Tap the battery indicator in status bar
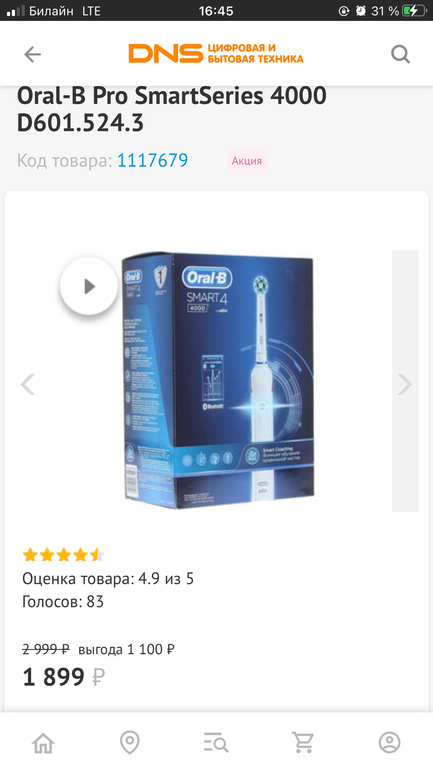This screenshot has height=770, width=433. (x=412, y=11)
